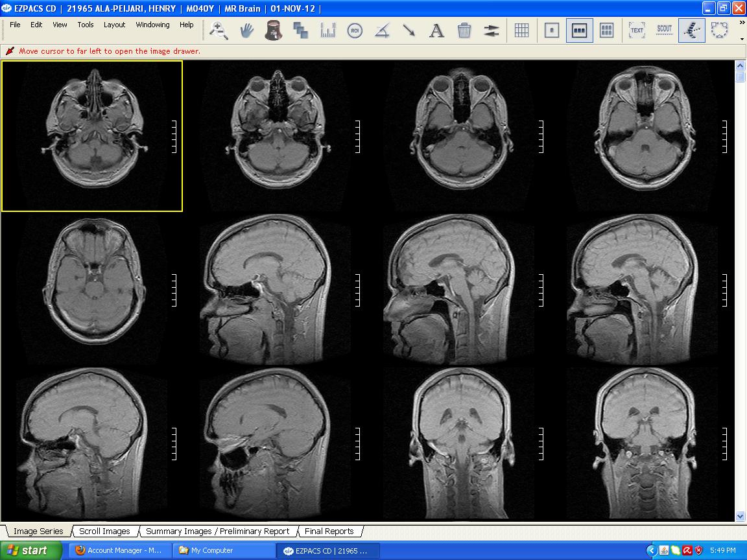This screenshot has height=560, width=747.
Task: Select the text annotation A tool
Action: coord(437,30)
